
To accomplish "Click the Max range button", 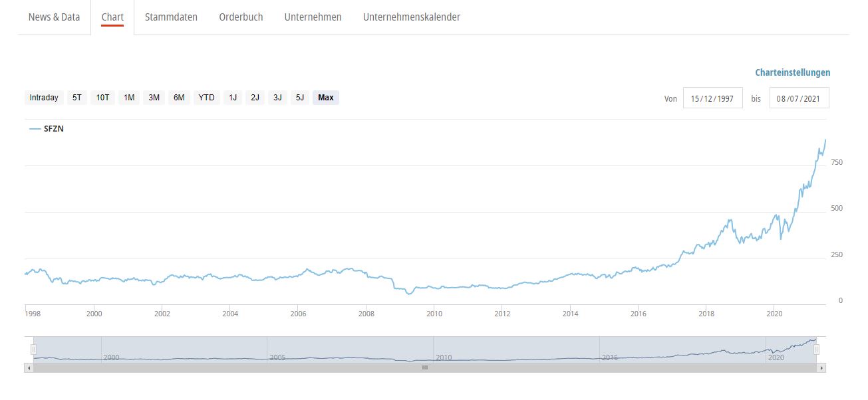I will pos(326,98).
